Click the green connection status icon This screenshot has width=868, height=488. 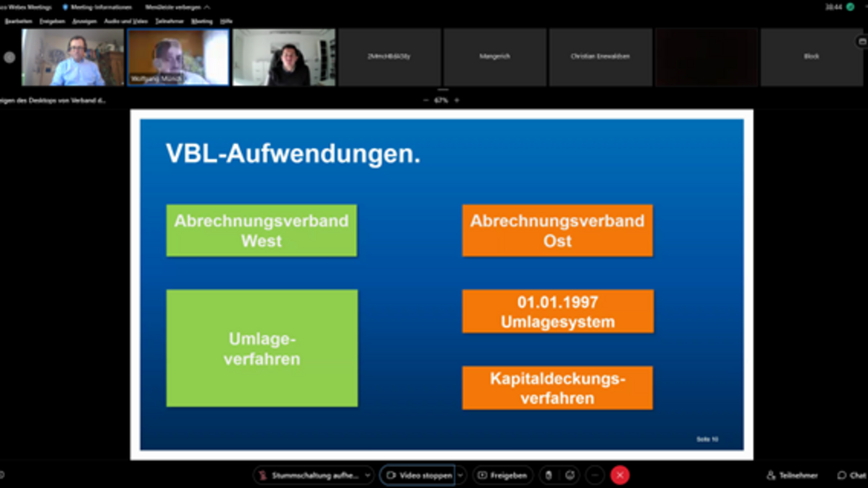click(849, 7)
